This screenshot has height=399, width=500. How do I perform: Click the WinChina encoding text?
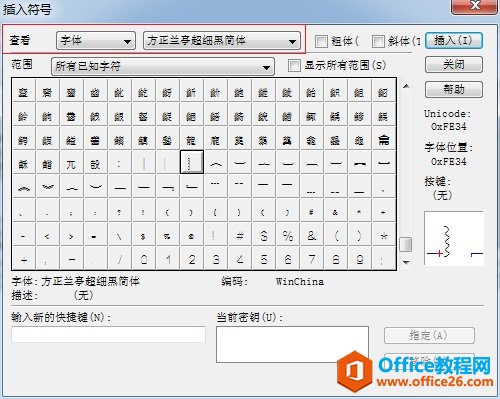(x=300, y=282)
